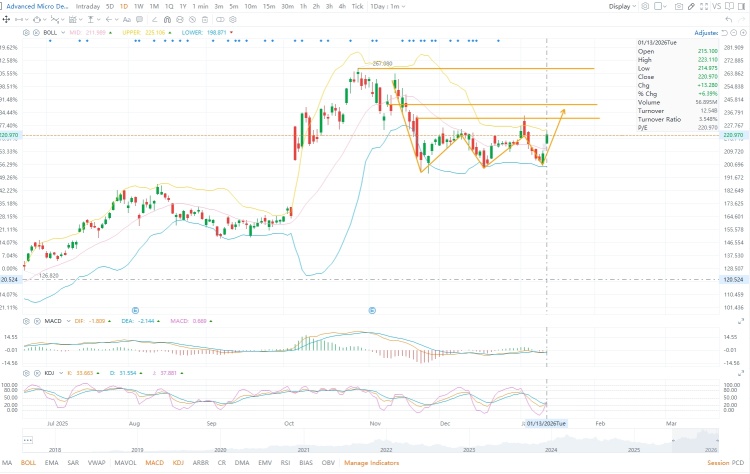Undo the last drawing action
Viewport: 750px width, 474px height.
coord(728,20)
